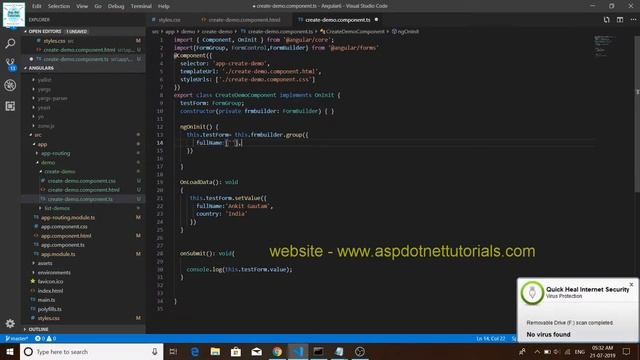Open polyfills.ts in file tree
The width and height of the screenshot is (640, 360).
[49, 309]
